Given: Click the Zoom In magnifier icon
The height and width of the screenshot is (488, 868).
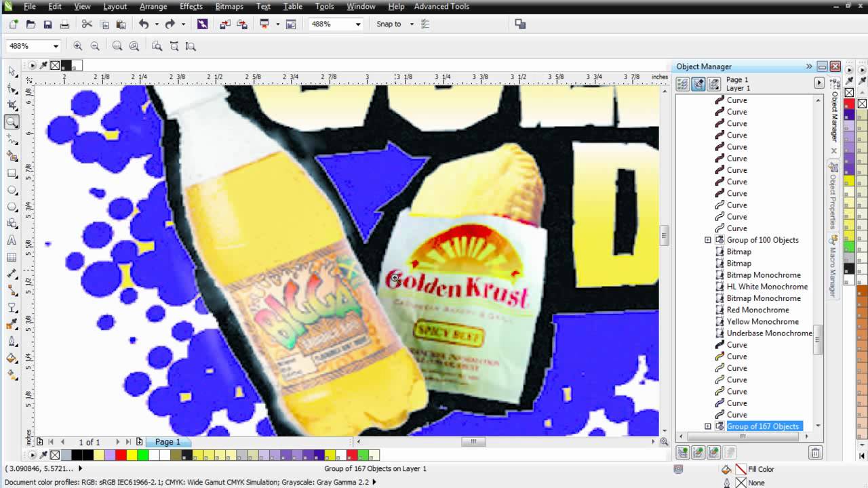Looking at the screenshot, I should tap(77, 46).
